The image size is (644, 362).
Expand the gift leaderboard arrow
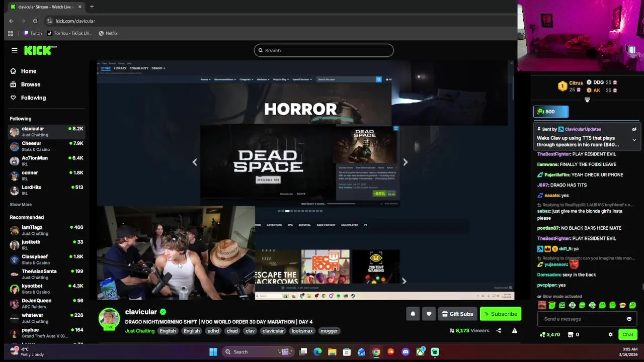click(587, 100)
